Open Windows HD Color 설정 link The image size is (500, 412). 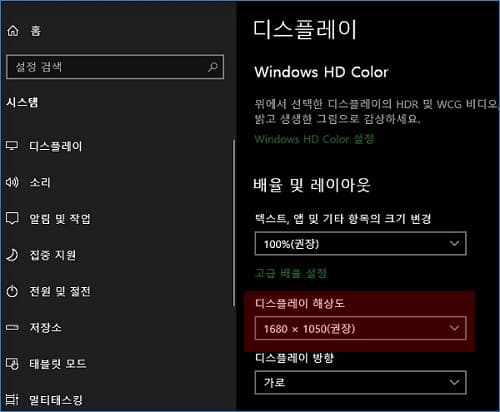(314, 139)
